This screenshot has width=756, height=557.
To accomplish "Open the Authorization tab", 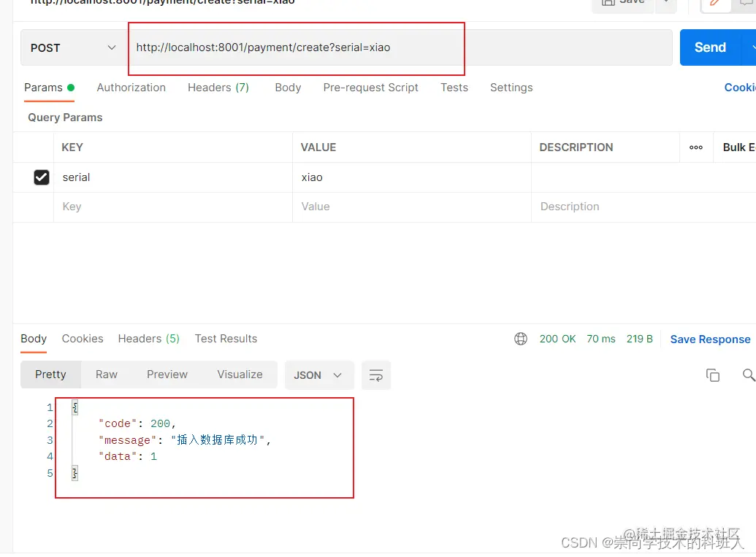I will coord(131,88).
